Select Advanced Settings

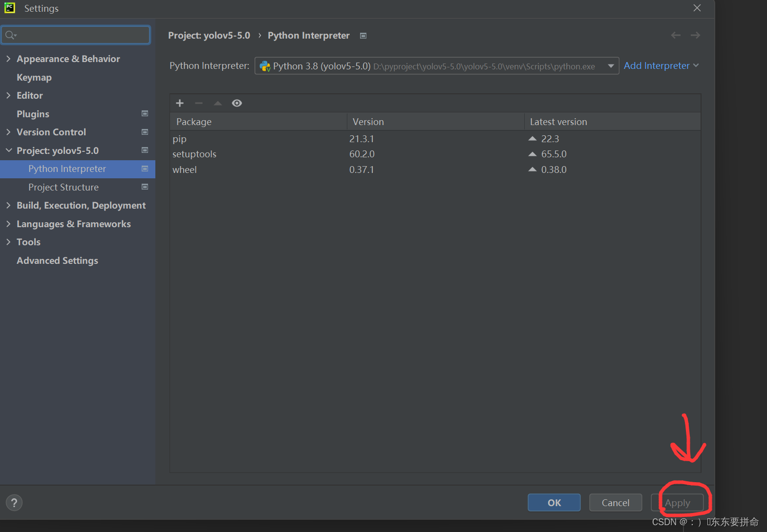click(57, 260)
